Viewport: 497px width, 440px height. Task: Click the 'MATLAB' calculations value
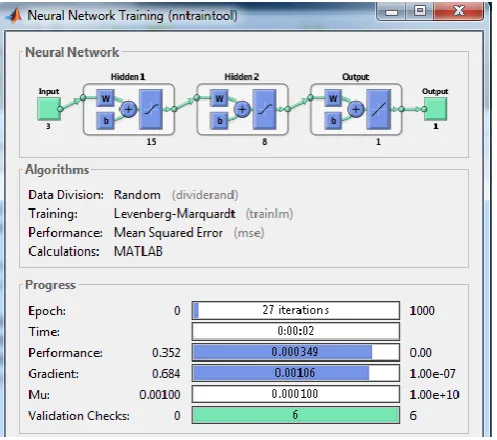138,251
